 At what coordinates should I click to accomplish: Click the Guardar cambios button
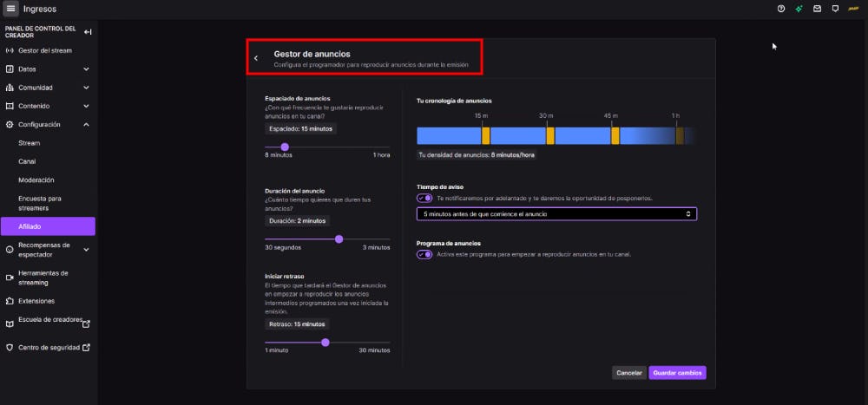pos(678,373)
